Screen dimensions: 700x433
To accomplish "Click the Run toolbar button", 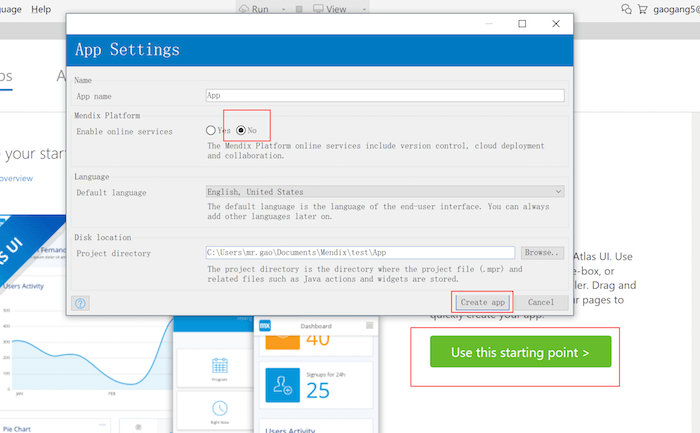I will [x=254, y=9].
